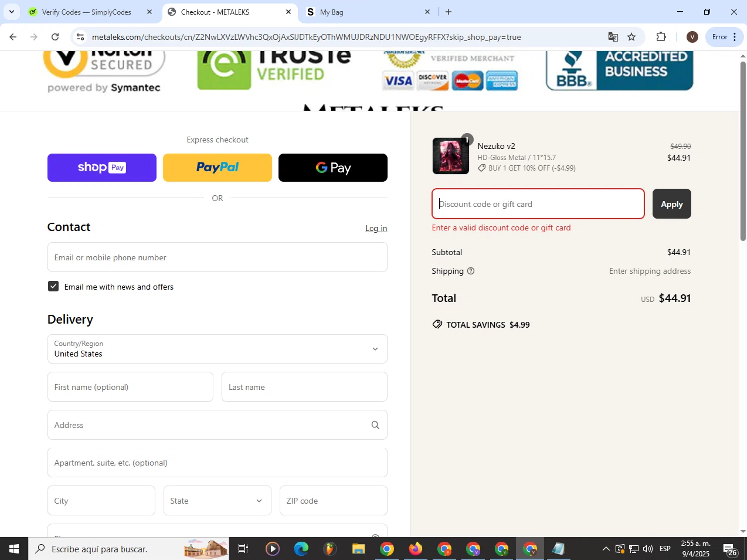The image size is (747, 560).
Task: Click the Shipping help question icon
Action: coord(471,271)
